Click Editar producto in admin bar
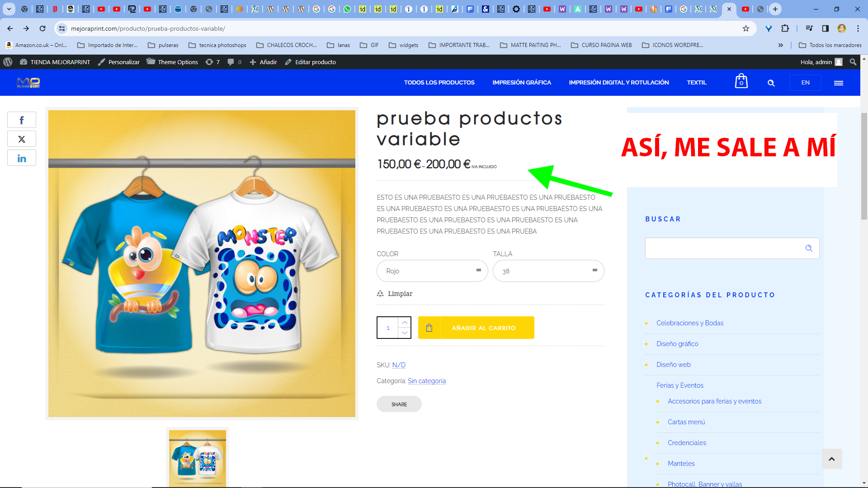 (311, 62)
